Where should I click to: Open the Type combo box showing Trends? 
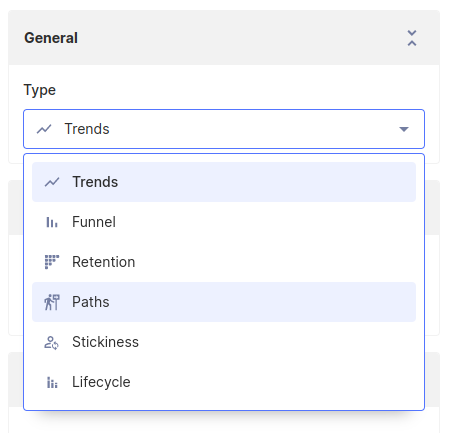[224, 129]
